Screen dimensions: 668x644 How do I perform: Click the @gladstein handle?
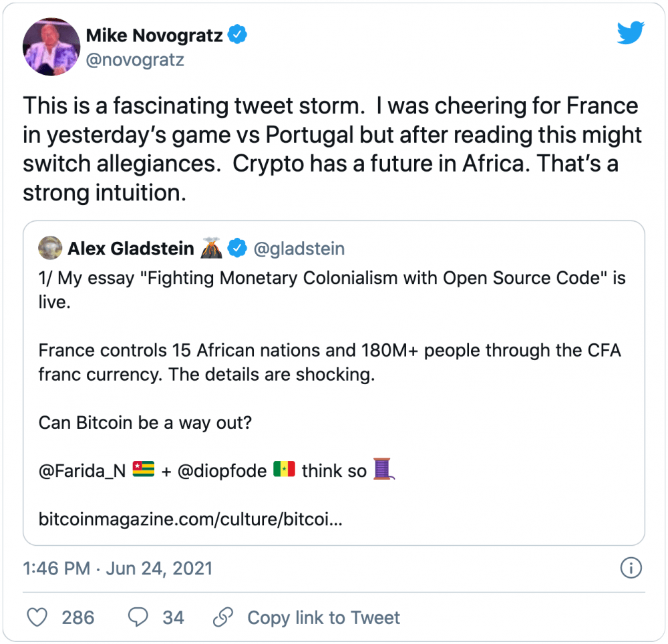299,249
